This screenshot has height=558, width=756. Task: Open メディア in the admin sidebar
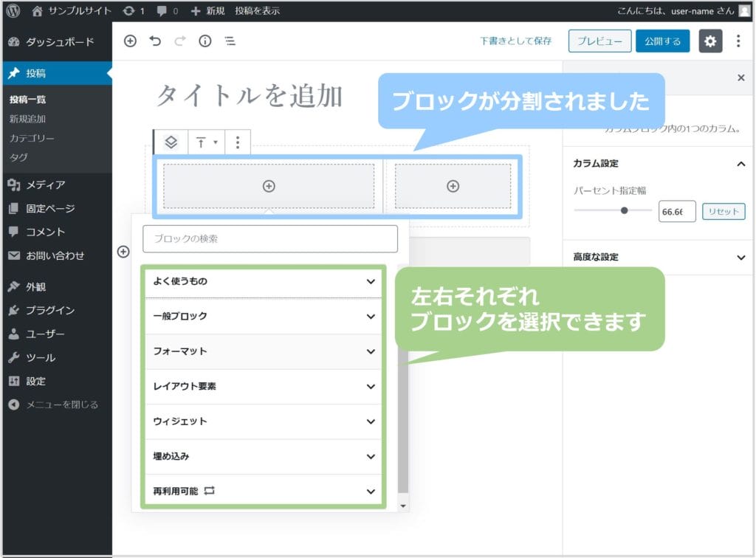click(x=46, y=185)
